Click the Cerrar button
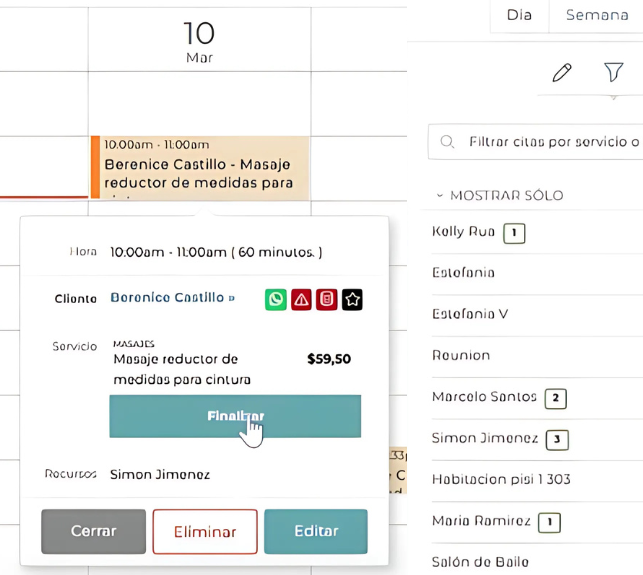Image resolution: width=643 pixels, height=575 pixels. pyautogui.click(x=93, y=531)
